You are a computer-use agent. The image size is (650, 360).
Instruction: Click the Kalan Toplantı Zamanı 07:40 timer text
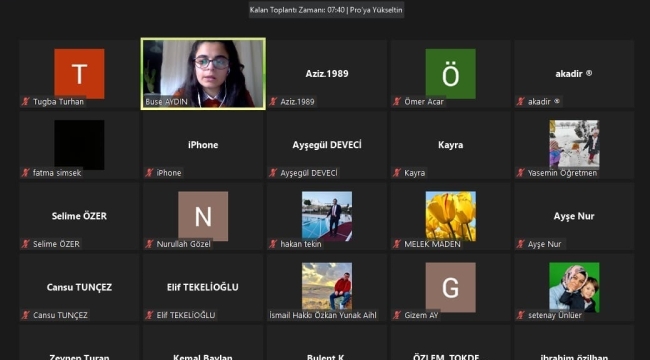click(x=297, y=10)
